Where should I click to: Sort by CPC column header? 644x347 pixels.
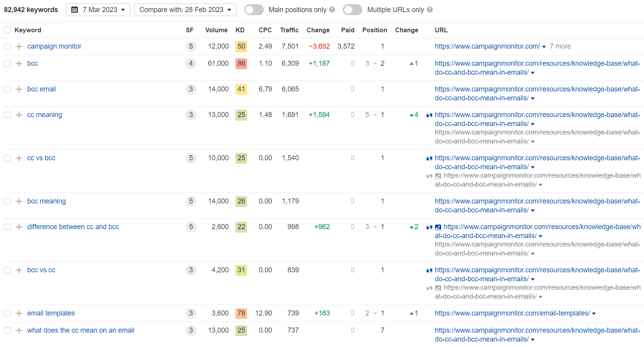pyautogui.click(x=265, y=30)
